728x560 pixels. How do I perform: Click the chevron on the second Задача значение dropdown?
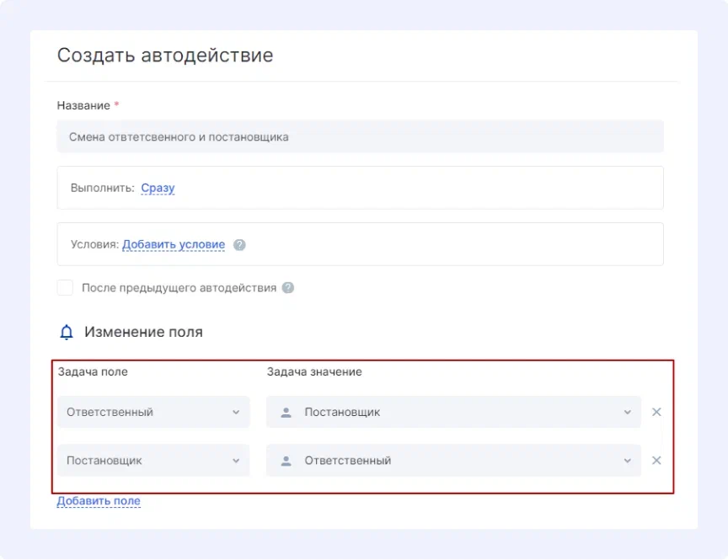pyautogui.click(x=627, y=461)
